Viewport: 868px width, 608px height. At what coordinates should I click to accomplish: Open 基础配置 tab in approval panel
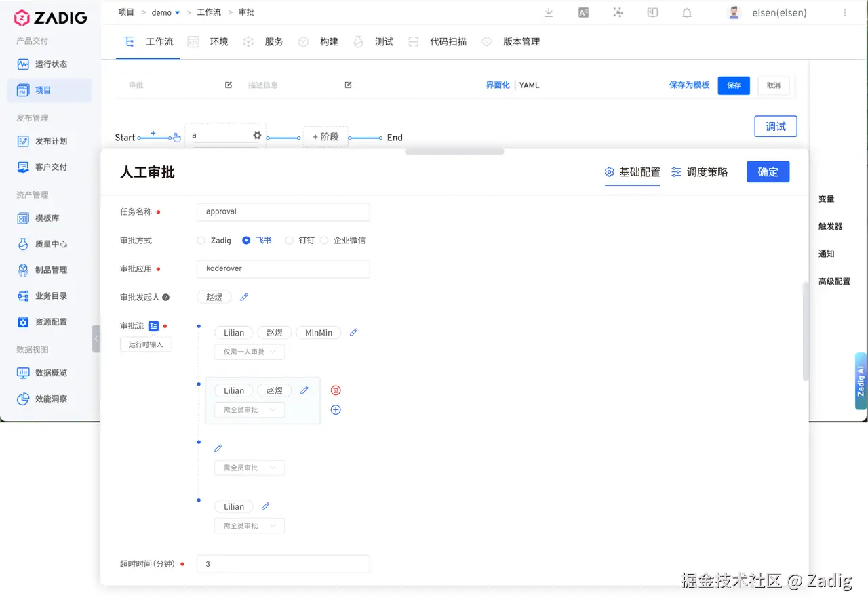pos(632,172)
